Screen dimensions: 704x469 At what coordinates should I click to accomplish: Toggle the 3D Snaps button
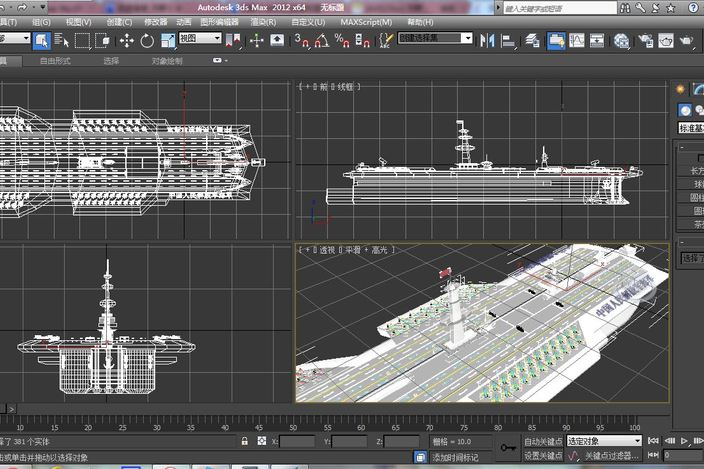point(300,40)
